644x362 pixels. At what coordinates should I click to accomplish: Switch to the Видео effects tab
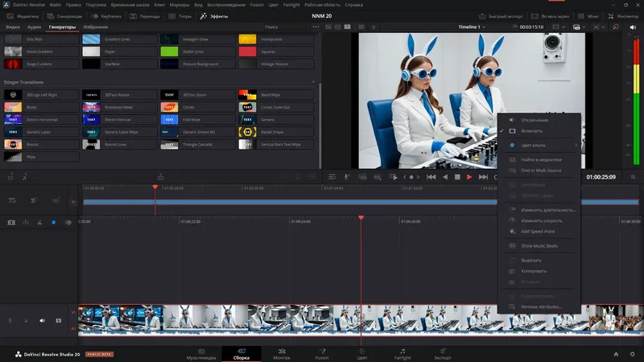13,27
